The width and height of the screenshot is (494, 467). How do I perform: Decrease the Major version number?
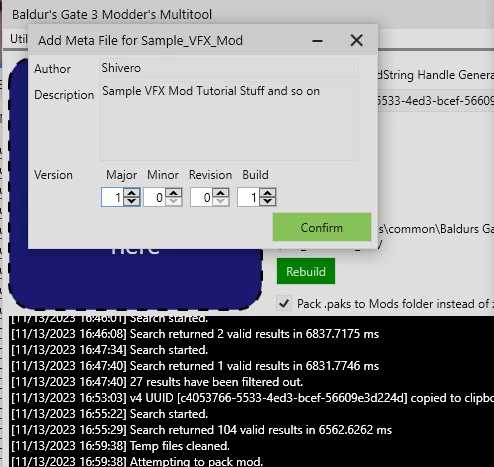click(x=132, y=201)
